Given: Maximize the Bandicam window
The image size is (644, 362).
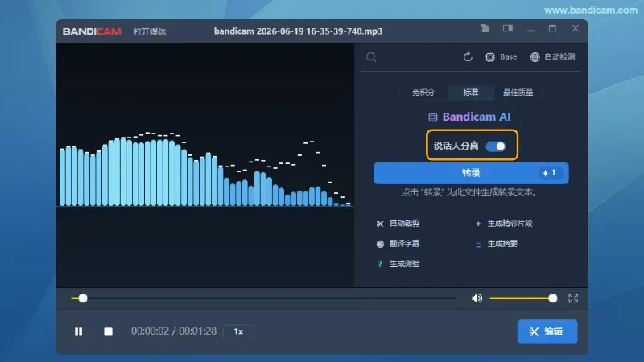Looking at the screenshot, I should tap(553, 28).
